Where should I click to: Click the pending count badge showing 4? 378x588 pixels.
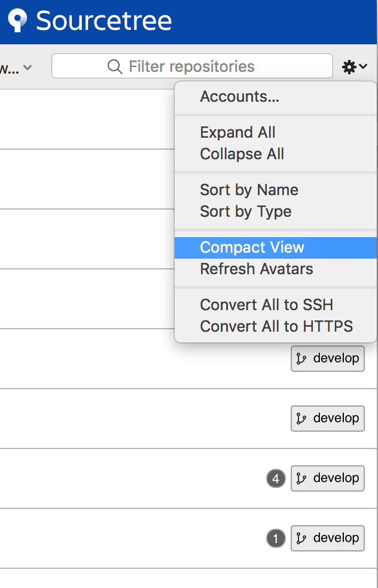point(276,479)
